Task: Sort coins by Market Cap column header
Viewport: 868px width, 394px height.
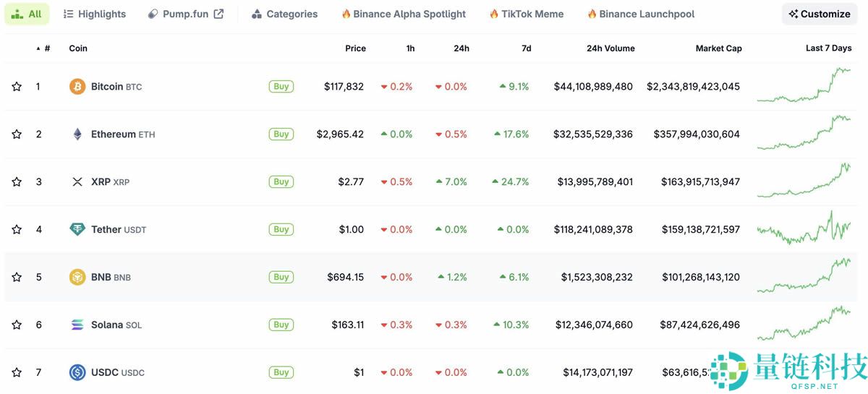Action: 718,48
